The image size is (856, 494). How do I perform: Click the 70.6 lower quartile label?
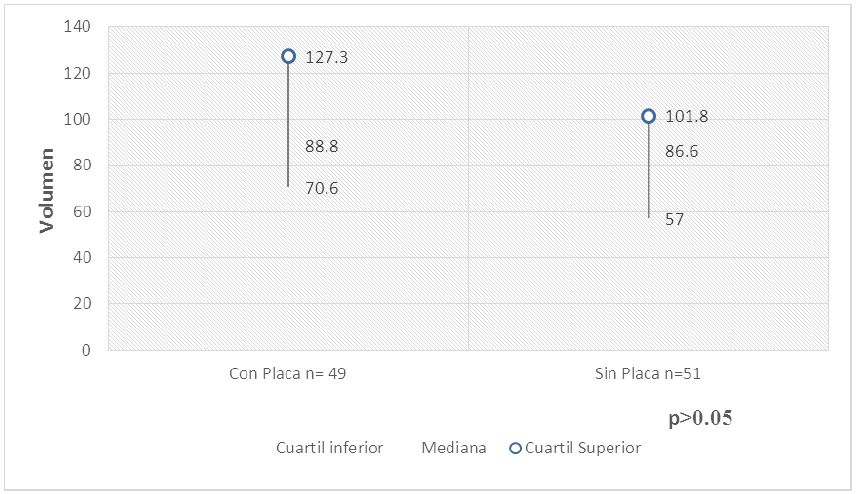coord(321,188)
